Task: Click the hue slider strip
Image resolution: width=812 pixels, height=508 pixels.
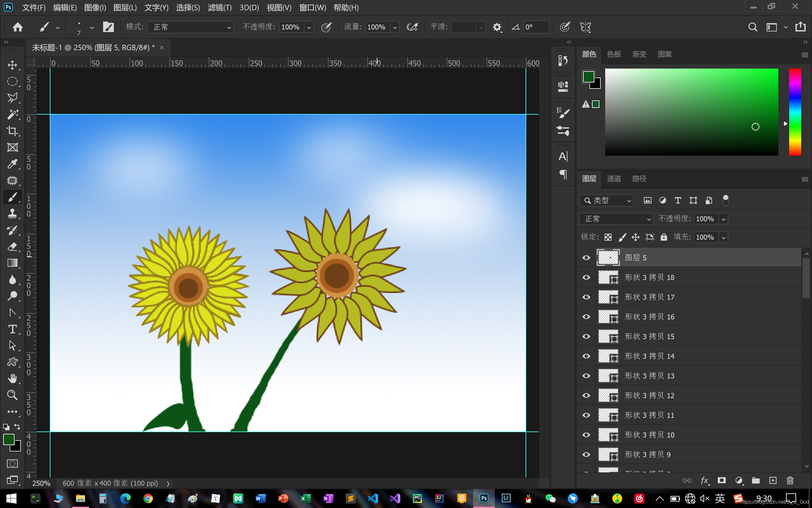Action: point(795,112)
